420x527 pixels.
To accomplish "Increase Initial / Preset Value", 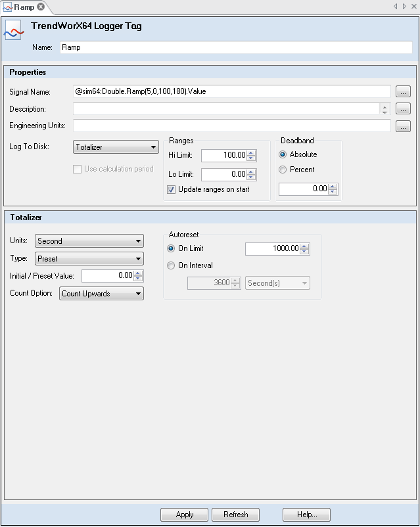I will click(x=138, y=273).
